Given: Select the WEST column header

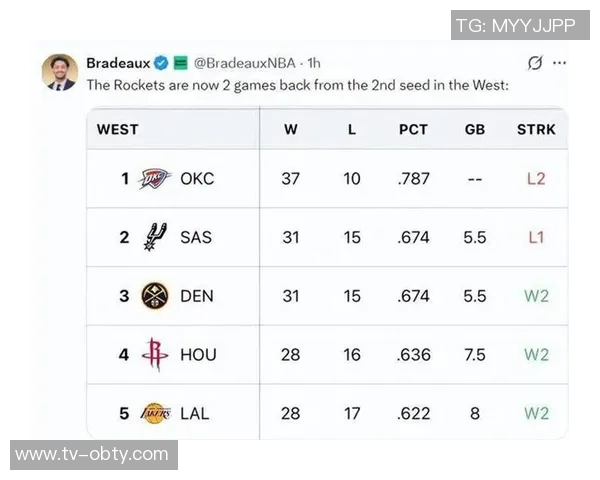Looking at the screenshot, I should click(x=117, y=129).
